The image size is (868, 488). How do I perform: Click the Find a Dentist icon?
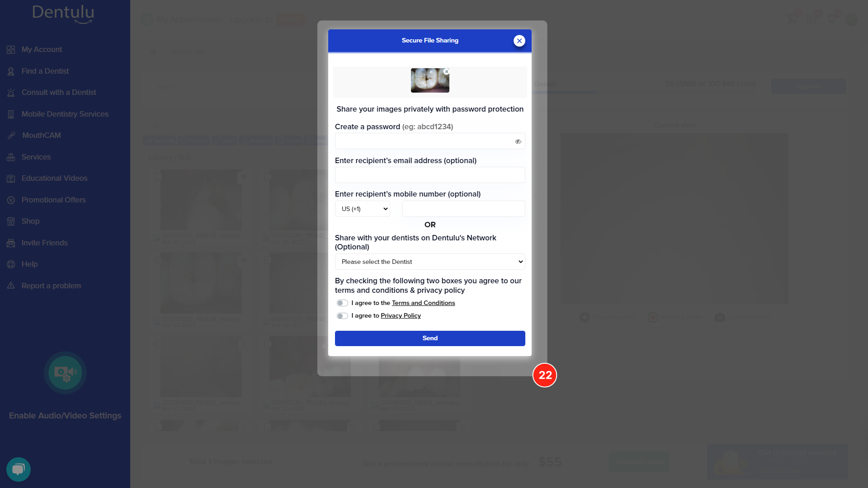11,70
